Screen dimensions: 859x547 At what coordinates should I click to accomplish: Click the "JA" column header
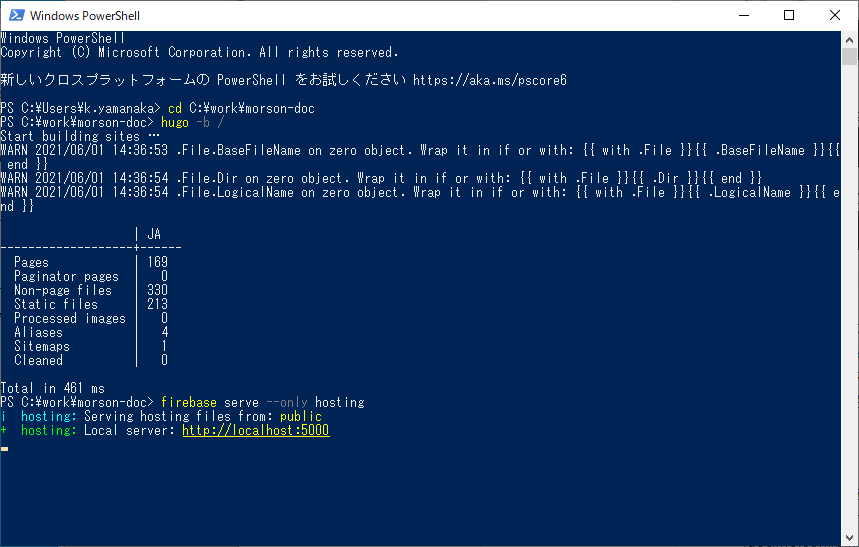(x=154, y=234)
